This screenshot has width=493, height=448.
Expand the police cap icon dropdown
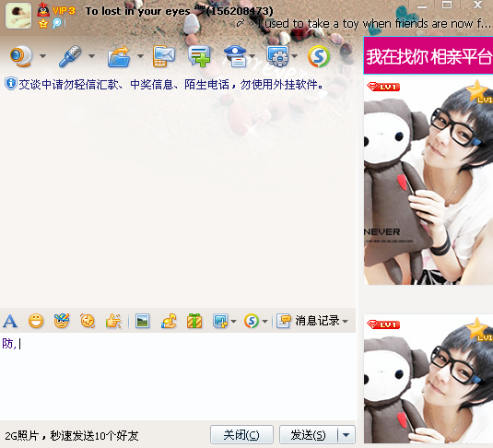point(252,56)
